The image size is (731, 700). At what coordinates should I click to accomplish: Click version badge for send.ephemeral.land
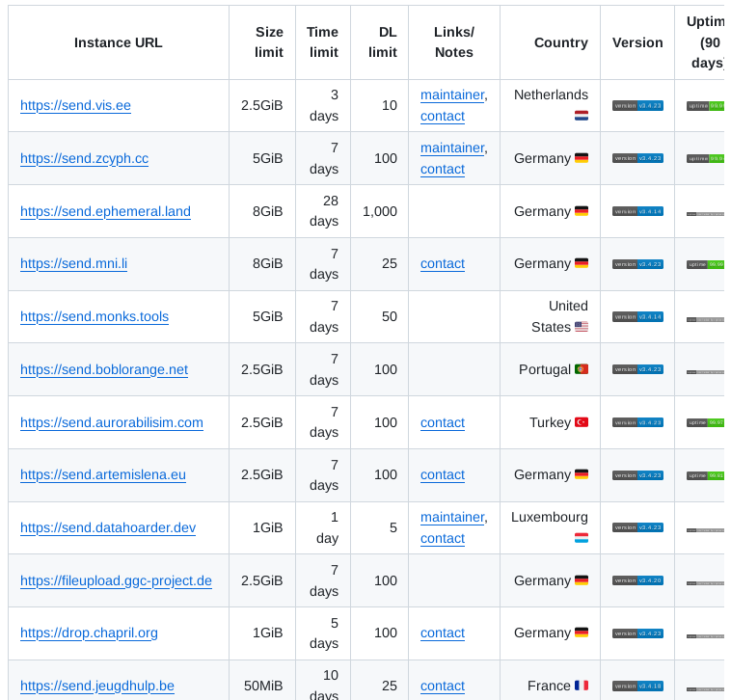(x=637, y=211)
